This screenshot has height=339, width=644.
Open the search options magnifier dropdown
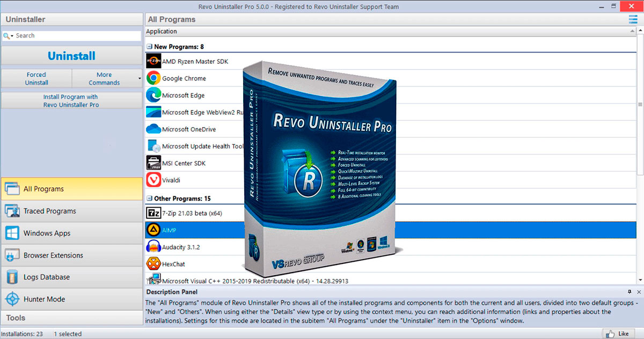[x=8, y=36]
